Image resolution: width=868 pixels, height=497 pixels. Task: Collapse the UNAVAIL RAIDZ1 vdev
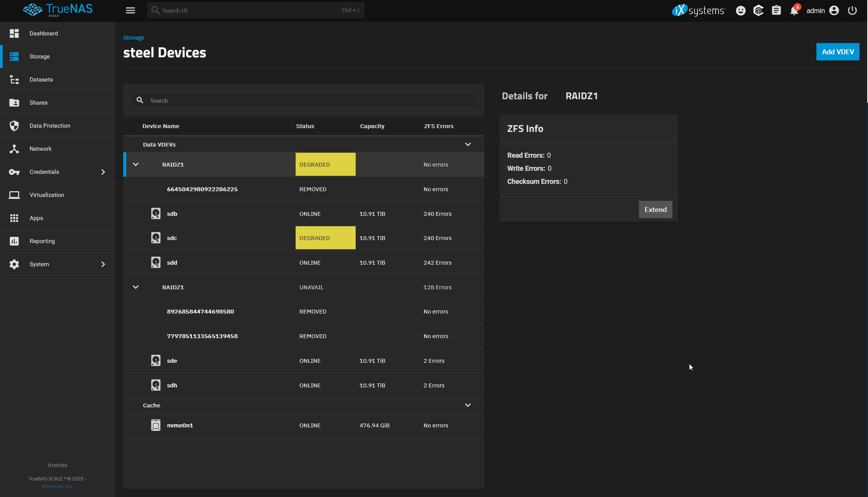tap(135, 287)
